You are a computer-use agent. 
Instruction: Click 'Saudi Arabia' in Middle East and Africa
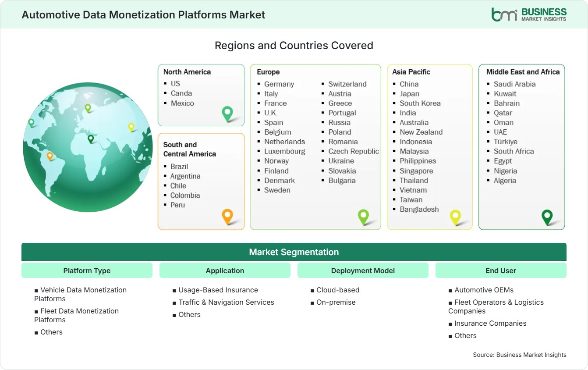[515, 84]
